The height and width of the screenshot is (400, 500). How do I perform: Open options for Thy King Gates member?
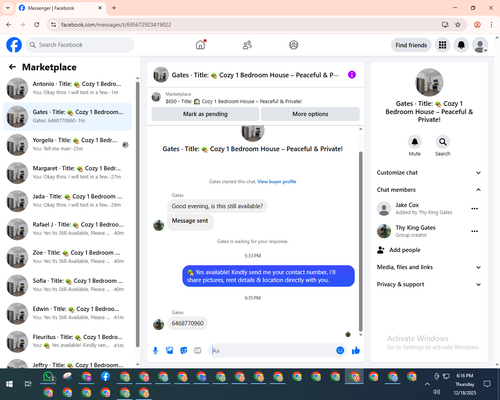[475, 231]
